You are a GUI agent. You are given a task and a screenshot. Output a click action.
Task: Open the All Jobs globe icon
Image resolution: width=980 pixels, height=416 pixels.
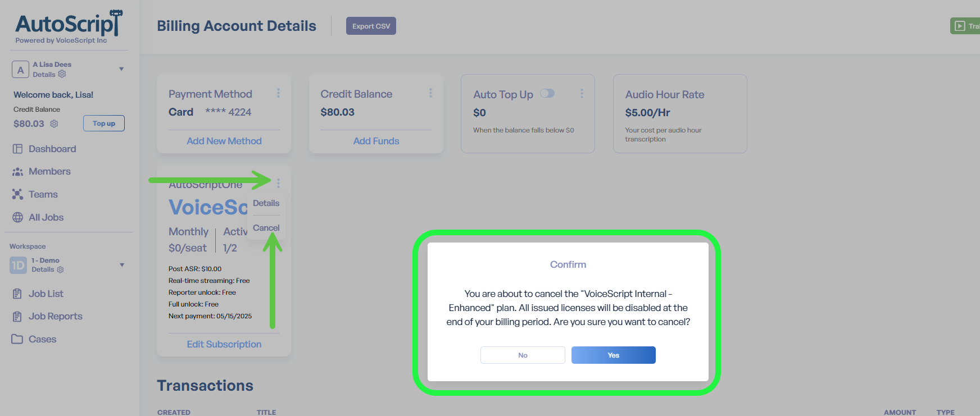(x=17, y=217)
